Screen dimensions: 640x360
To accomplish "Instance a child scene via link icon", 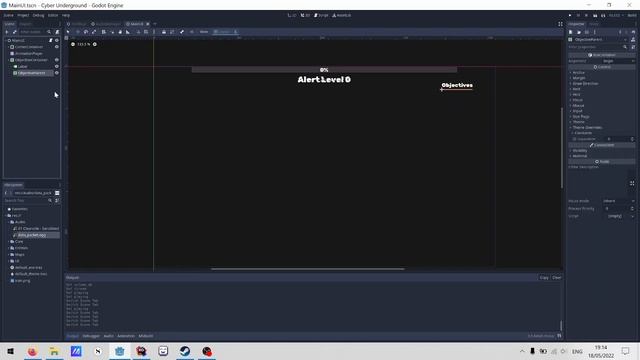I will (x=14, y=32).
